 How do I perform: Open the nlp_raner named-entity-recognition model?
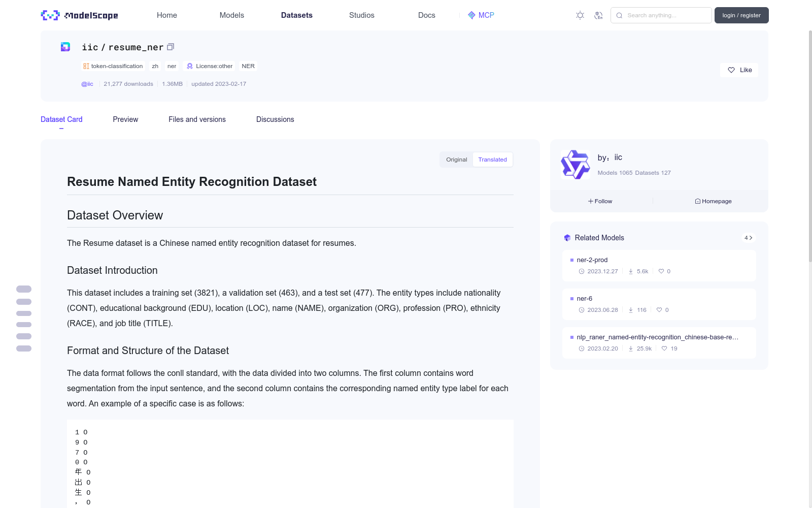point(659,343)
